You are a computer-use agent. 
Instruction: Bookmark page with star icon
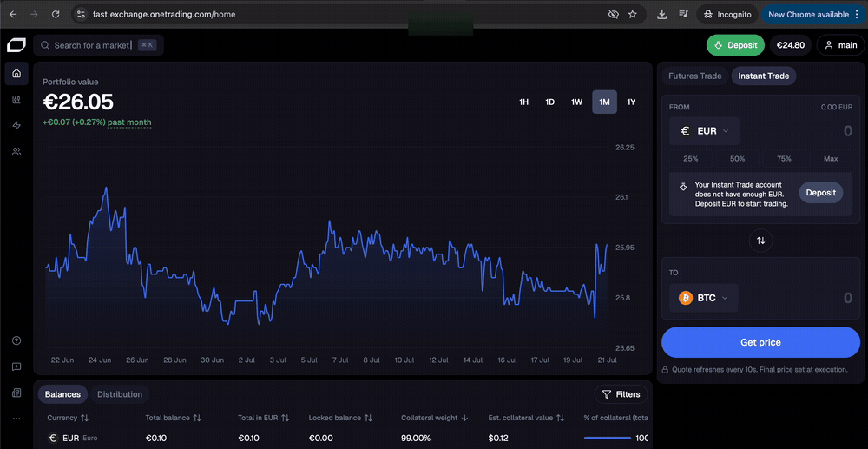[633, 15]
